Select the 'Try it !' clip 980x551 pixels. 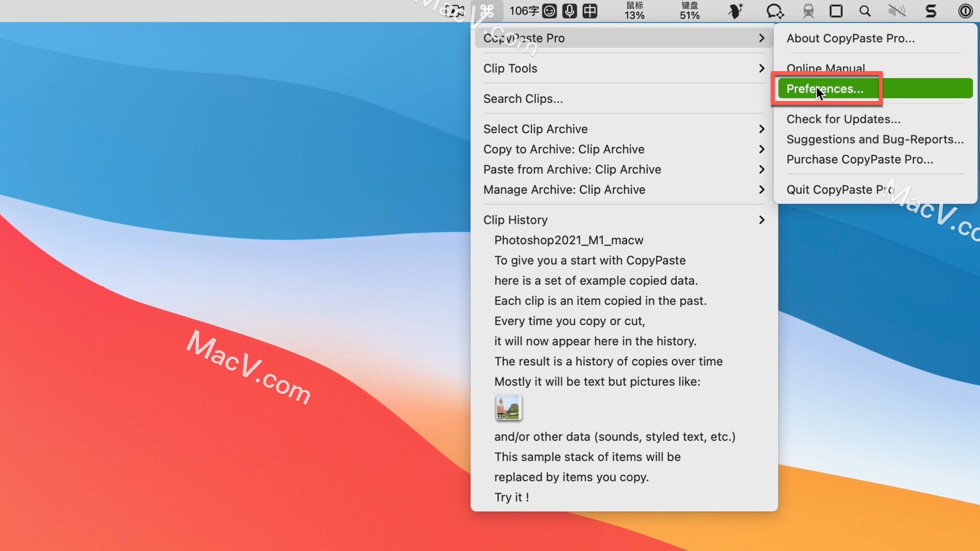coord(624,497)
